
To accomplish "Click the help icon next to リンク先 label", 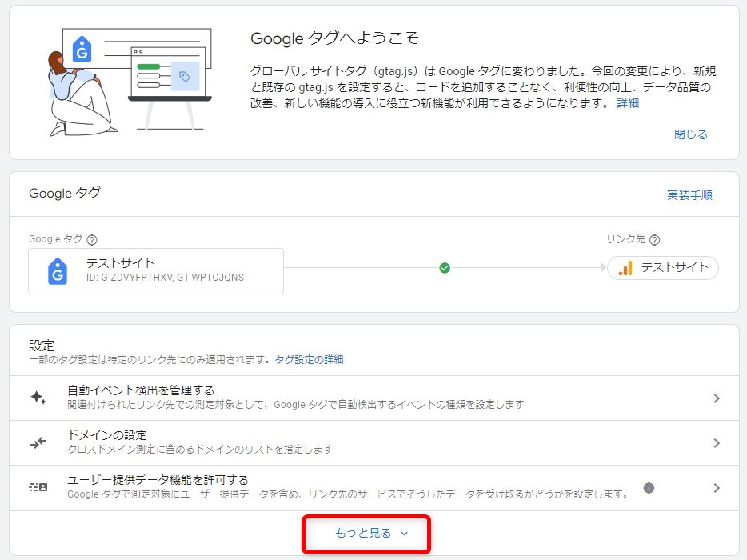I will (655, 240).
